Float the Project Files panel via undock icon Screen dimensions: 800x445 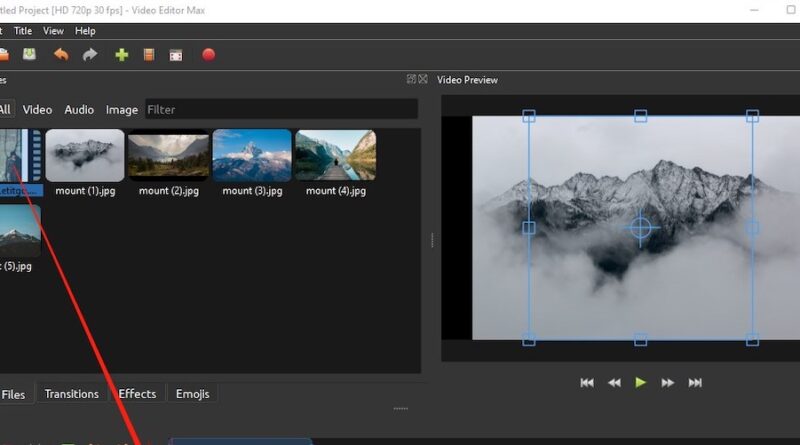click(x=411, y=79)
